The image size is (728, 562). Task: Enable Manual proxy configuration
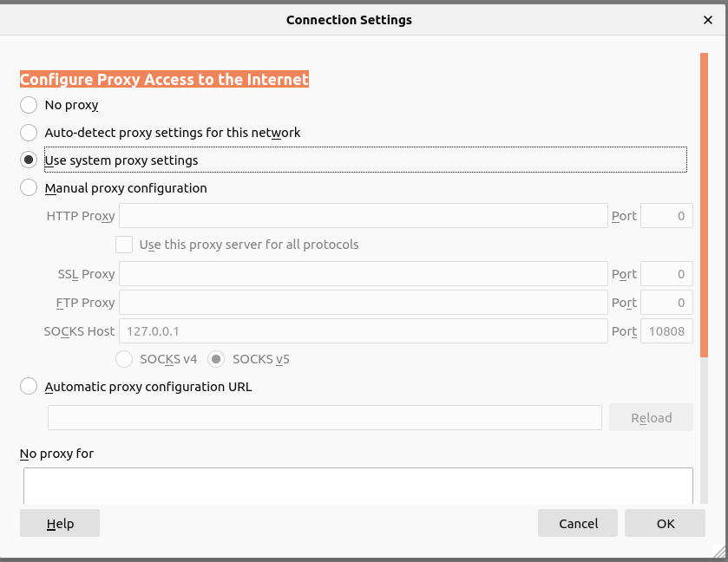(x=29, y=188)
